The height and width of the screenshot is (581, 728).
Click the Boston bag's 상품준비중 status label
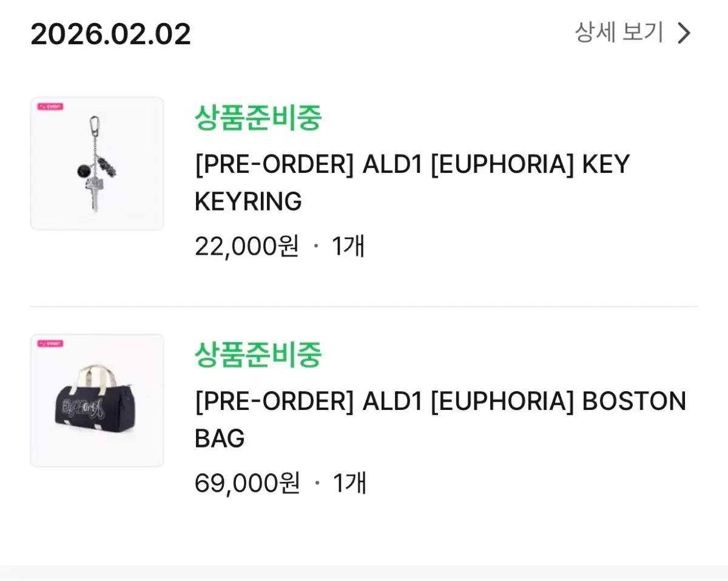point(258,354)
